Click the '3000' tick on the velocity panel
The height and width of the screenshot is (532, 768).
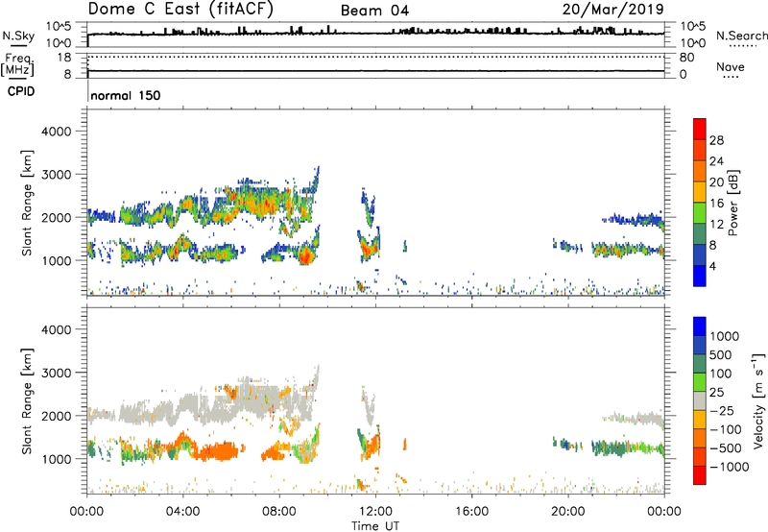tap(57, 373)
